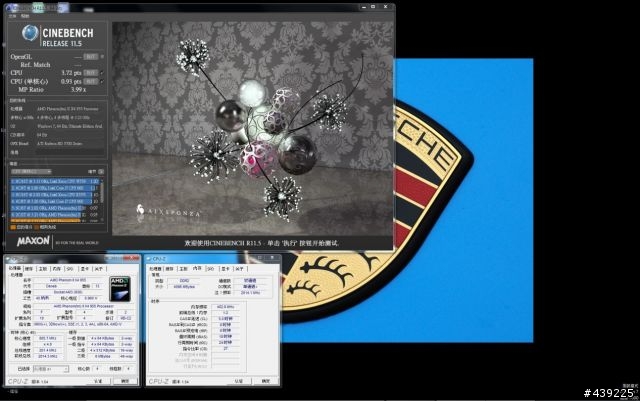Open 内存 tab in CPU-Z memory window

197,269
